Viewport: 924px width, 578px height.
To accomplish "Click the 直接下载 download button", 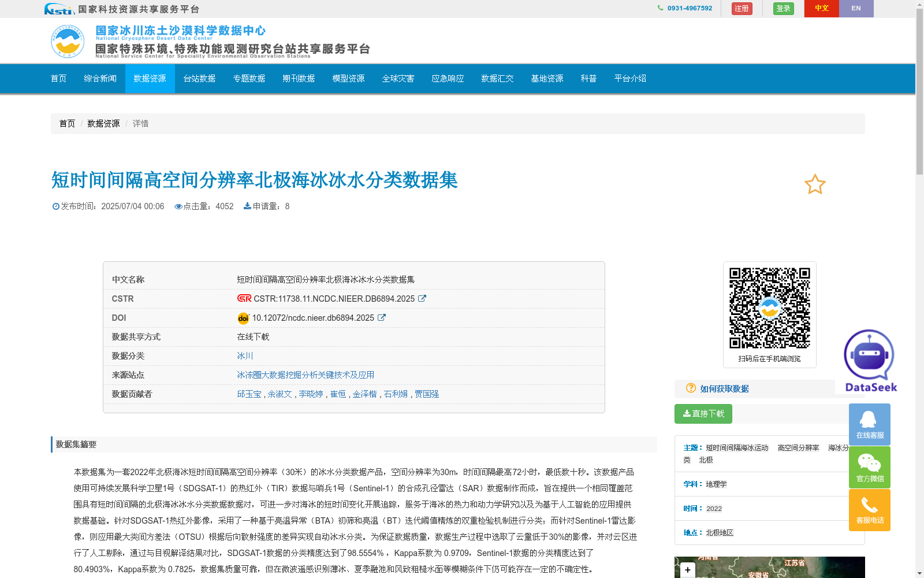I will (703, 414).
